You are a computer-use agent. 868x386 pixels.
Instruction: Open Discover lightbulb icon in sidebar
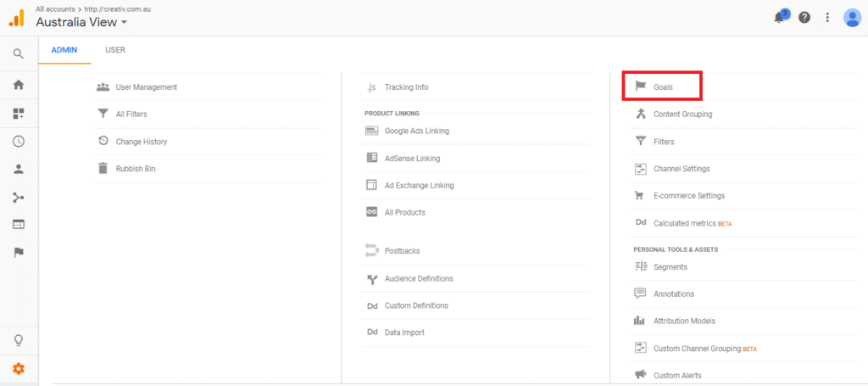click(x=19, y=340)
